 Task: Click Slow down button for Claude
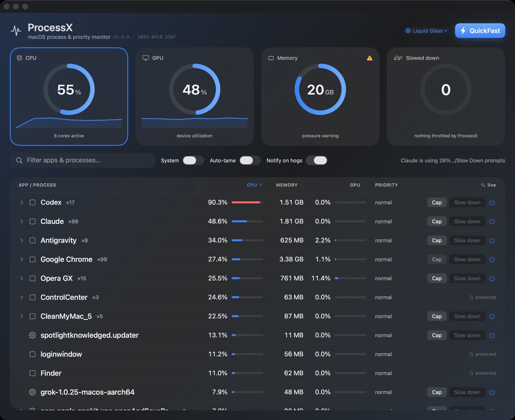pyautogui.click(x=467, y=221)
